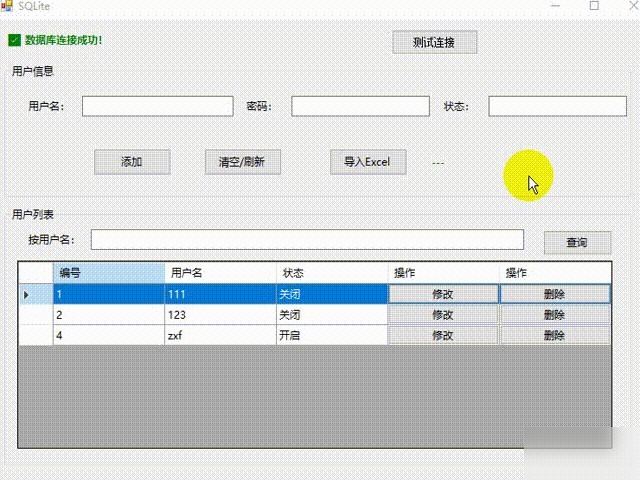The height and width of the screenshot is (480, 640).
Task: Click the green database connection success icon
Action: (14, 40)
